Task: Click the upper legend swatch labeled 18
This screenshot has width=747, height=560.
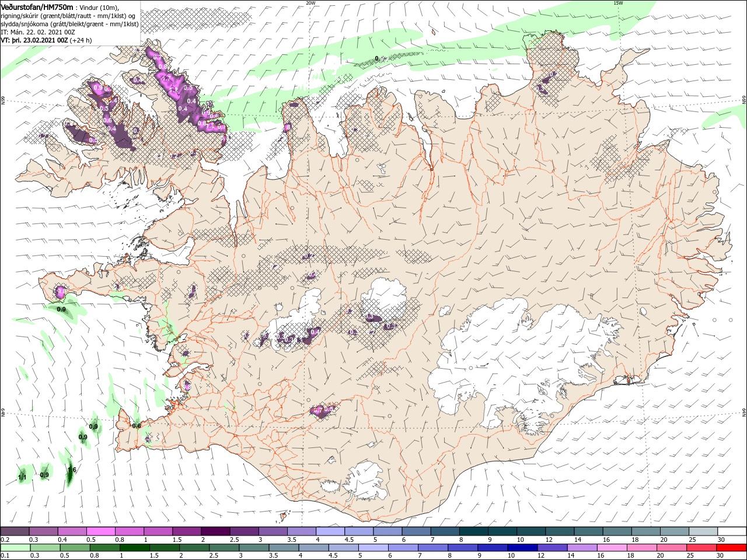Action: pyautogui.click(x=645, y=531)
